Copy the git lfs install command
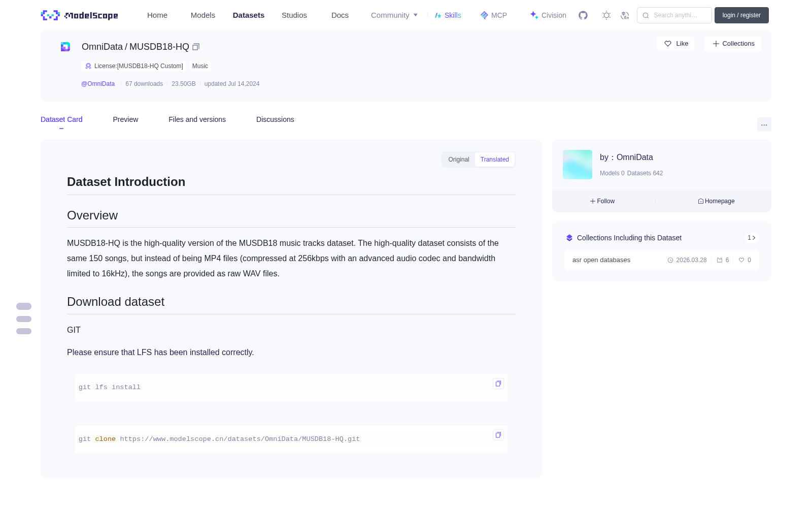Viewport: 812px width, 508px height. 498,384
